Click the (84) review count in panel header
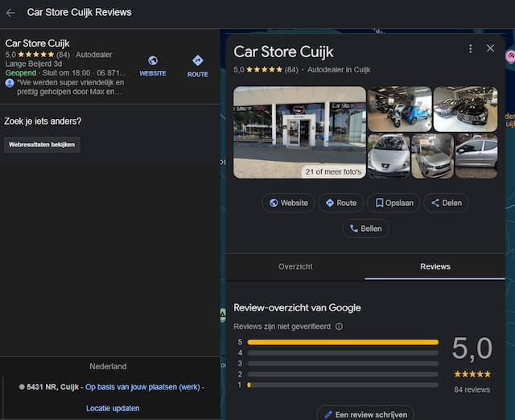Screen dimensions: 515x420 pos(291,70)
